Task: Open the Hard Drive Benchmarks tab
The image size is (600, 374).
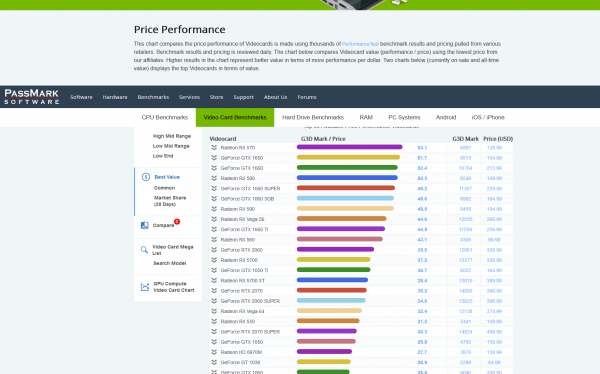Action: tap(313, 117)
